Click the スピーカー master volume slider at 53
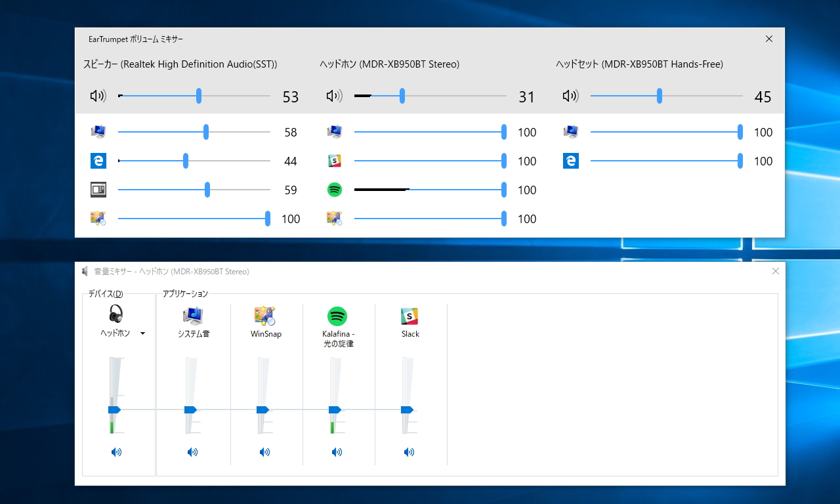 click(x=194, y=96)
